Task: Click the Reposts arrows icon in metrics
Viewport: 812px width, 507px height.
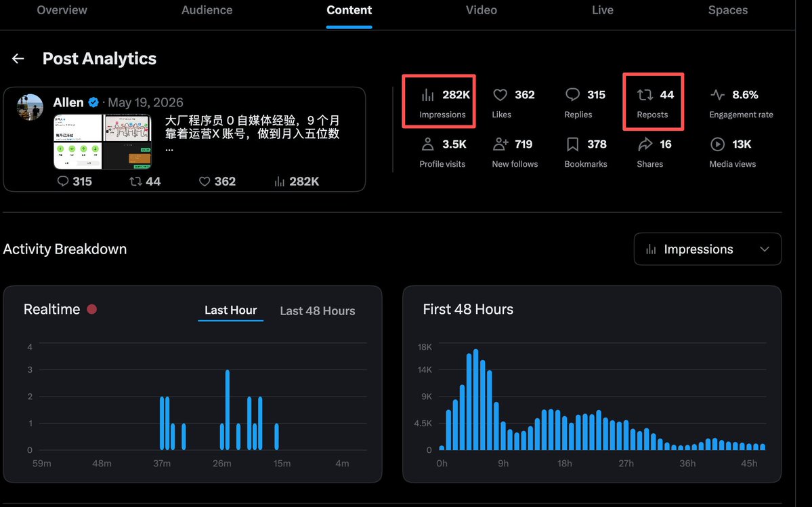Action: point(645,95)
